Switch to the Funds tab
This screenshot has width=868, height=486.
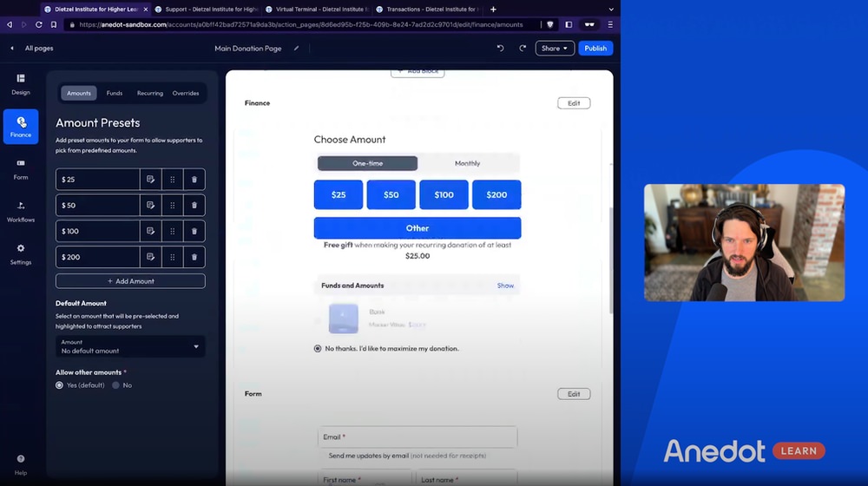[115, 93]
